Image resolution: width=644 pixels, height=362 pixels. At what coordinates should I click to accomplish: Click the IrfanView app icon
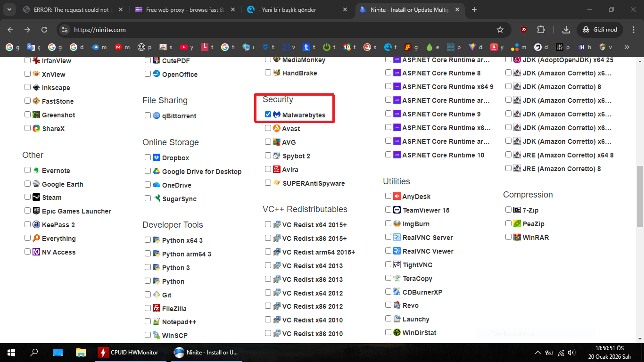(x=36, y=61)
